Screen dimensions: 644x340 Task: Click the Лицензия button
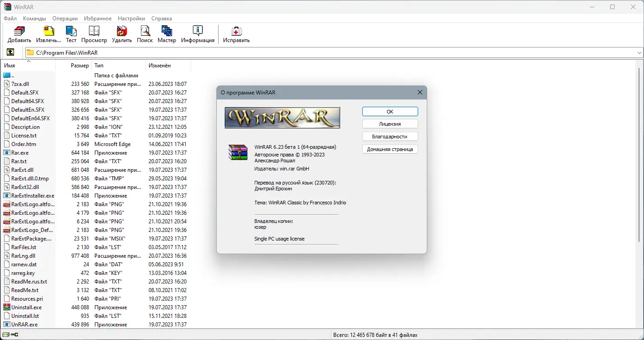tap(390, 124)
